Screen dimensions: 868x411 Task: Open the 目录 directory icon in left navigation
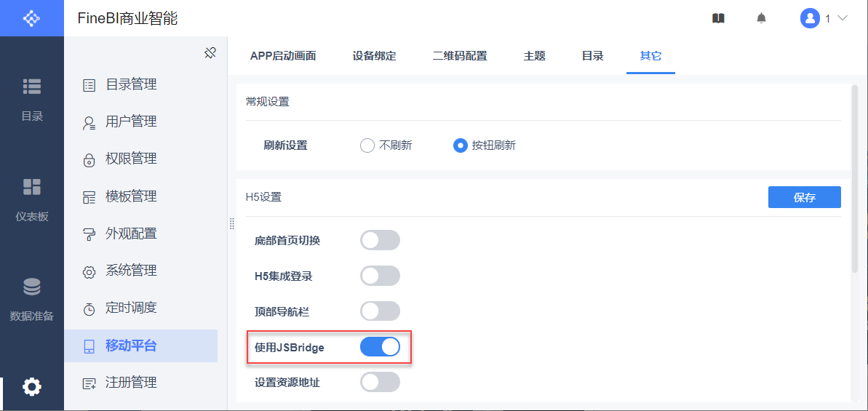click(32, 87)
